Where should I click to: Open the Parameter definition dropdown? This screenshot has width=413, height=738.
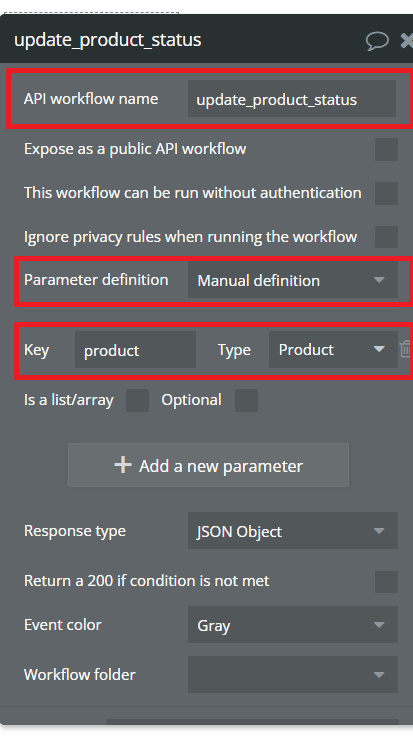pos(292,280)
